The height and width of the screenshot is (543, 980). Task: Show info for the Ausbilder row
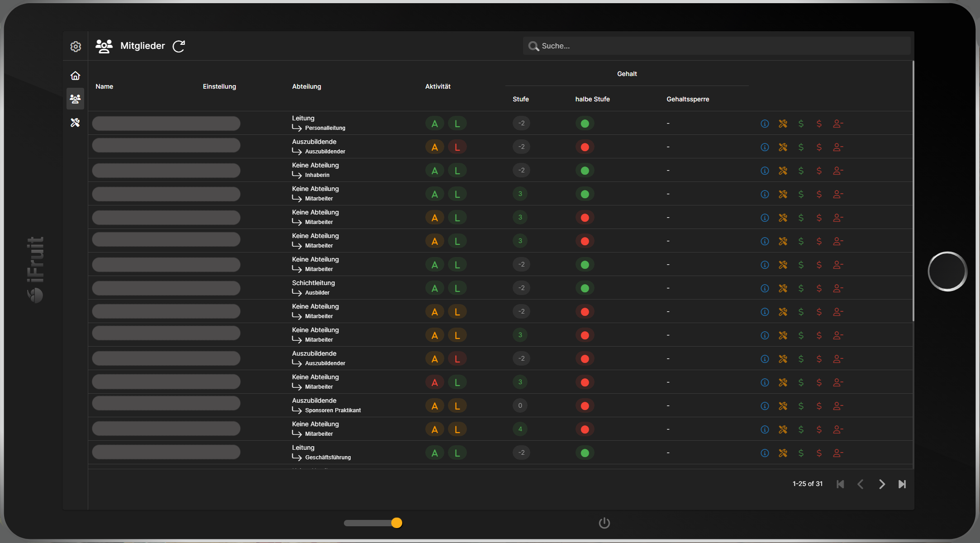click(765, 288)
